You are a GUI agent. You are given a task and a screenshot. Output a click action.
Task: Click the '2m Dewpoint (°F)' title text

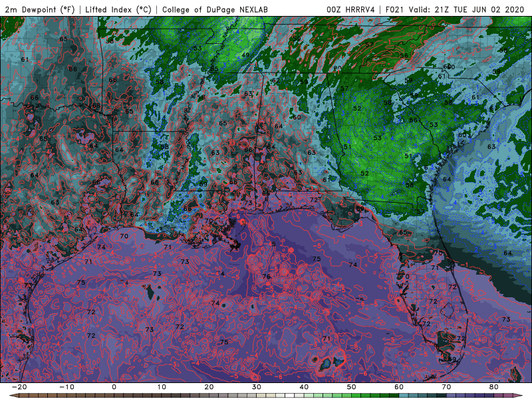pos(39,9)
